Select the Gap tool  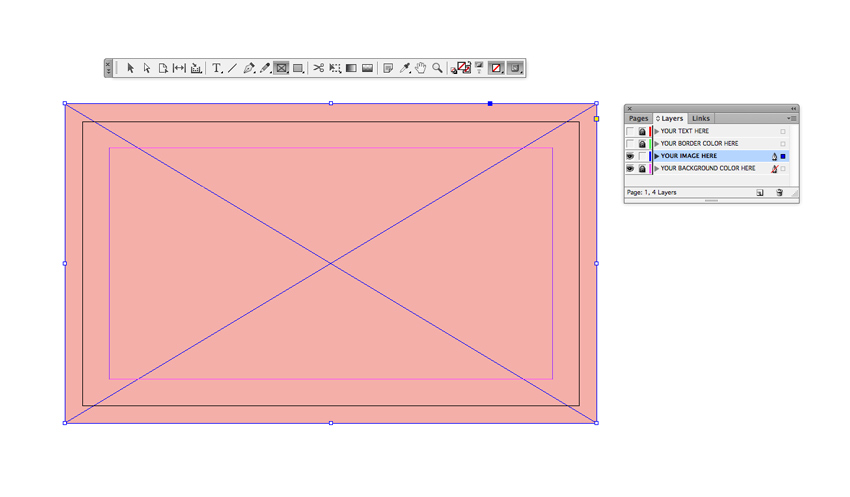point(179,68)
